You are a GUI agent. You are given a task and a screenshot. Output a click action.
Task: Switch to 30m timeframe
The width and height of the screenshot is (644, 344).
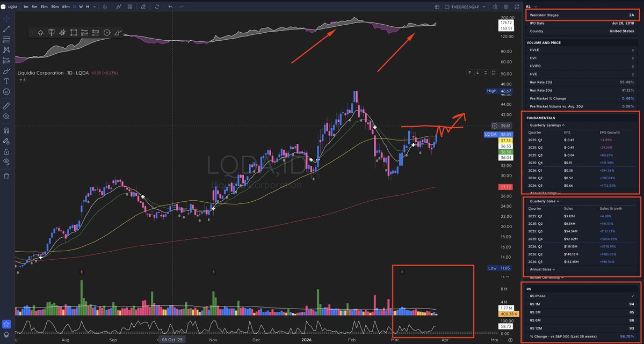[x=55, y=7]
